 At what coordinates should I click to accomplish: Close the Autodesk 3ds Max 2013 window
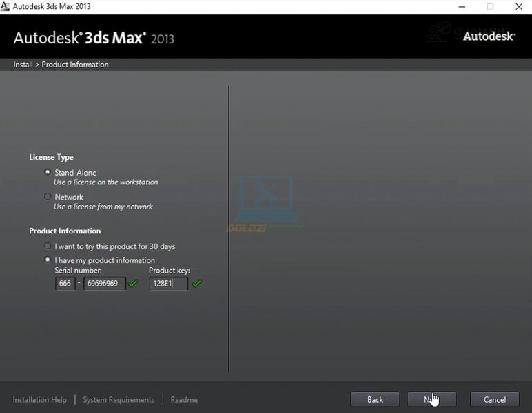[519, 6]
